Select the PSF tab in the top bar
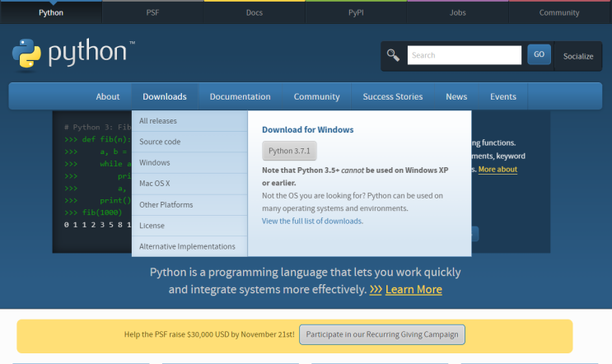 [152, 12]
